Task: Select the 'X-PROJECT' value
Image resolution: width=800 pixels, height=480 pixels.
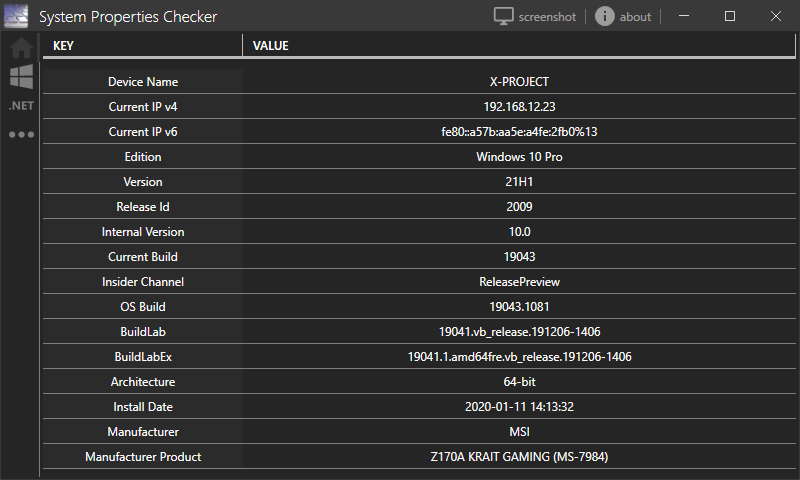Action: [x=519, y=82]
